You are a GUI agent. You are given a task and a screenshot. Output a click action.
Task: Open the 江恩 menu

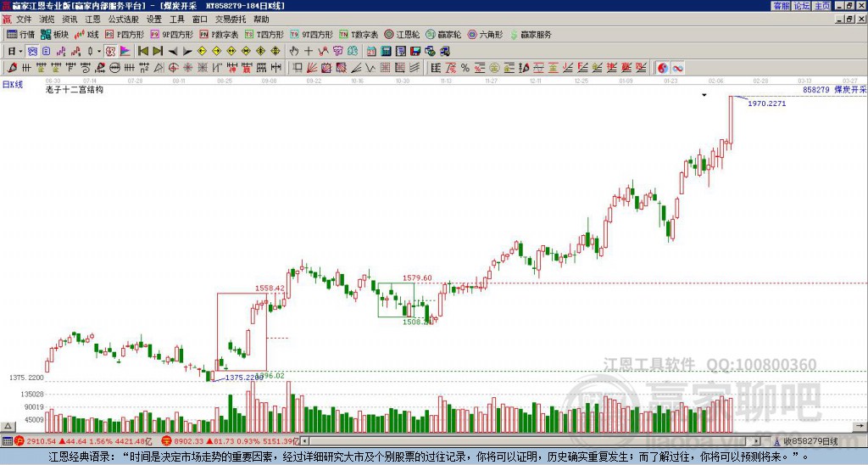pyautogui.click(x=92, y=20)
